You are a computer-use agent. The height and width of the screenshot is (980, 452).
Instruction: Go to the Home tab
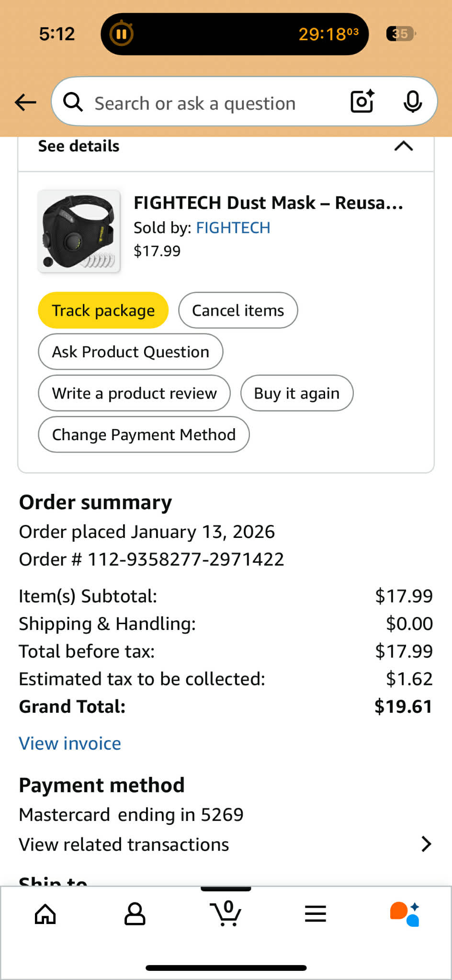(x=45, y=914)
